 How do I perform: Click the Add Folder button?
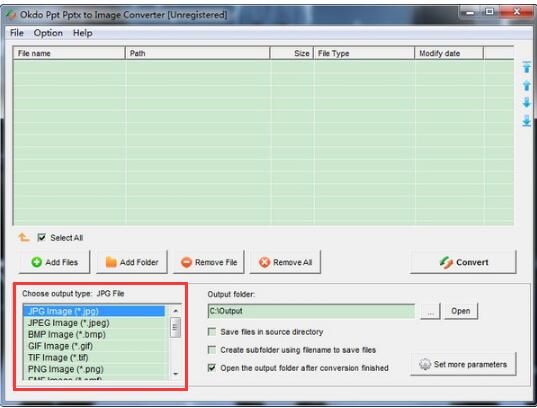pos(132,262)
